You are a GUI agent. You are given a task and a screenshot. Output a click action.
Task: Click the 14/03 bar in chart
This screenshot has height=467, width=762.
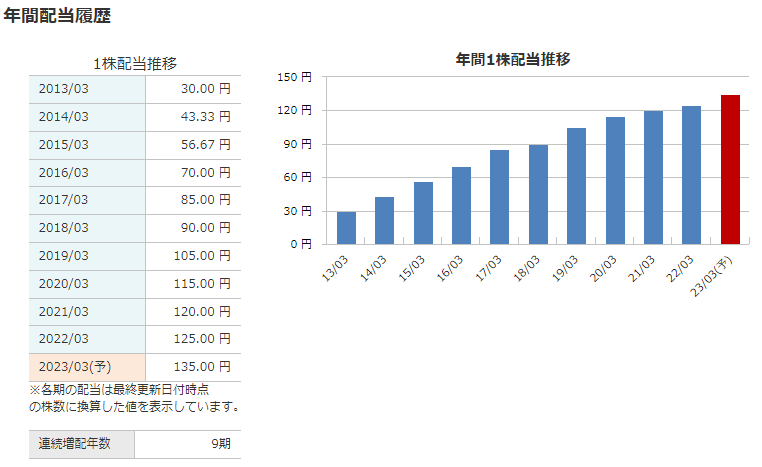click(384, 221)
